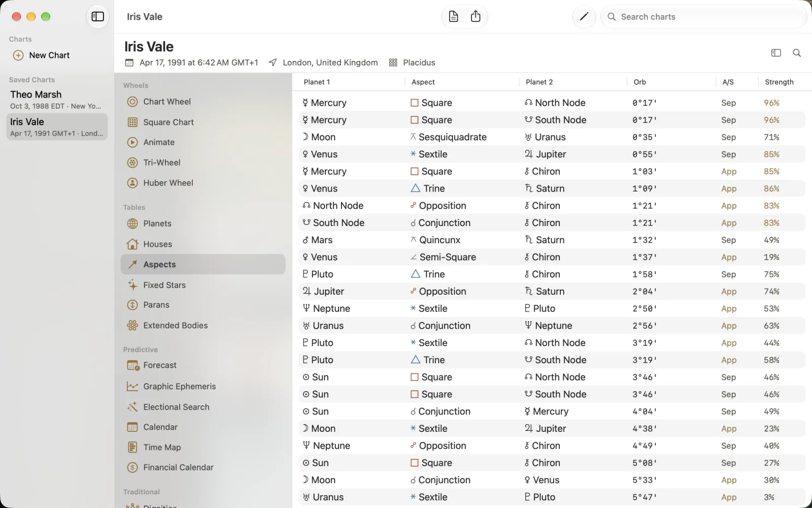Click the pencil edit chart icon

(584, 17)
